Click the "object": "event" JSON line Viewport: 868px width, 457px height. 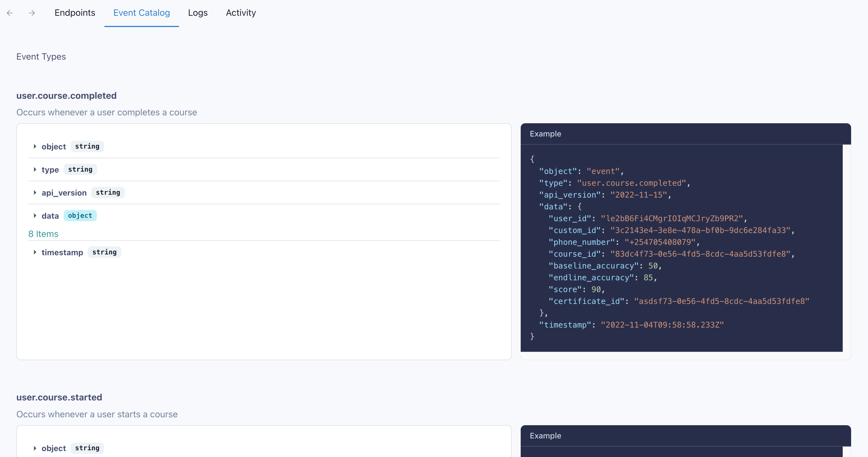581,171
